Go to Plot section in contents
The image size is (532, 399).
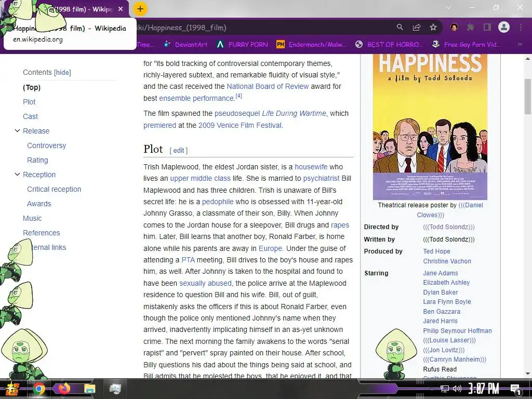(x=29, y=102)
